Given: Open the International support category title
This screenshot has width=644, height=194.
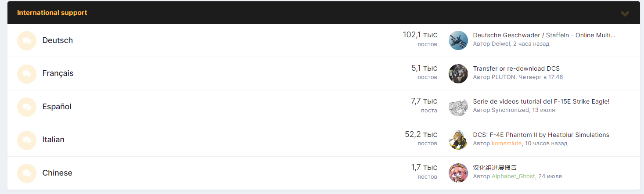Looking at the screenshot, I should (x=52, y=13).
